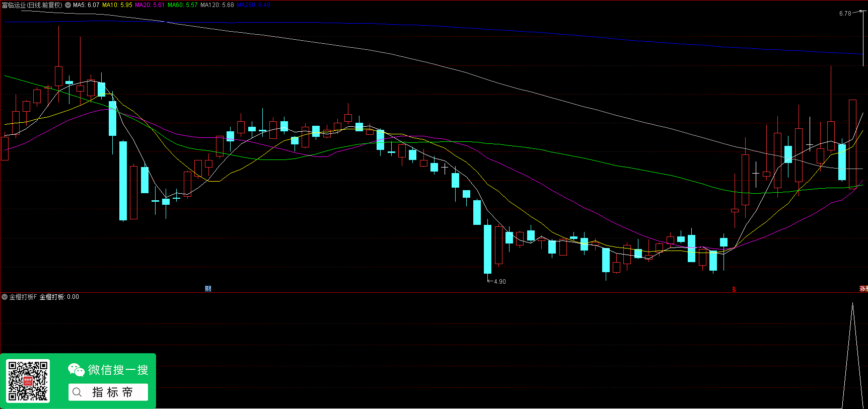Click the red S signal marker
This screenshot has height=409, width=868.
pyautogui.click(x=734, y=289)
